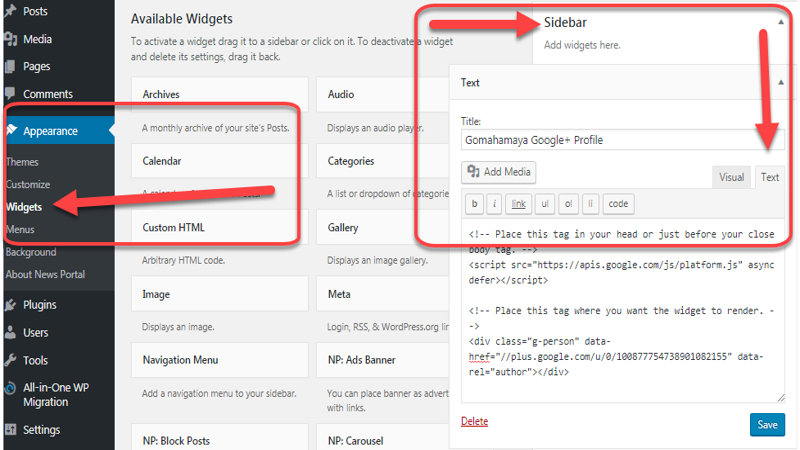Expand the Meta widget
800x450 pixels.
click(383, 294)
